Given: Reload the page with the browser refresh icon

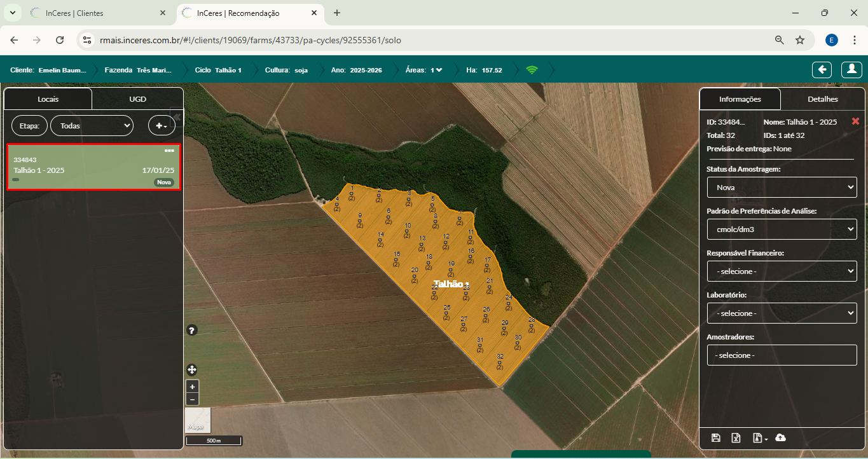Looking at the screenshot, I should point(60,40).
